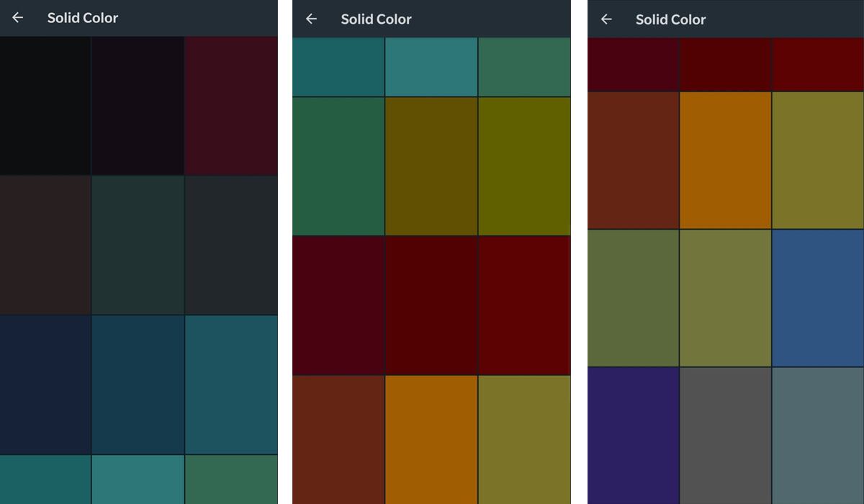Click the back arrow in the first panel

tap(17, 17)
